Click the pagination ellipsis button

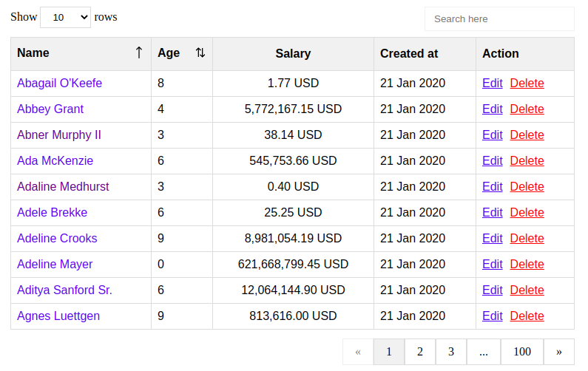(483, 352)
